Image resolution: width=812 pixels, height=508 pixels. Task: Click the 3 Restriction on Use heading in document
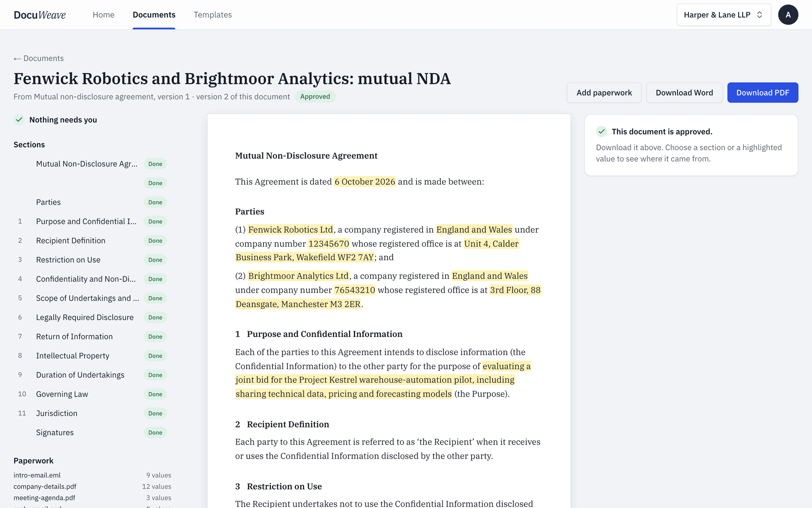coord(278,486)
